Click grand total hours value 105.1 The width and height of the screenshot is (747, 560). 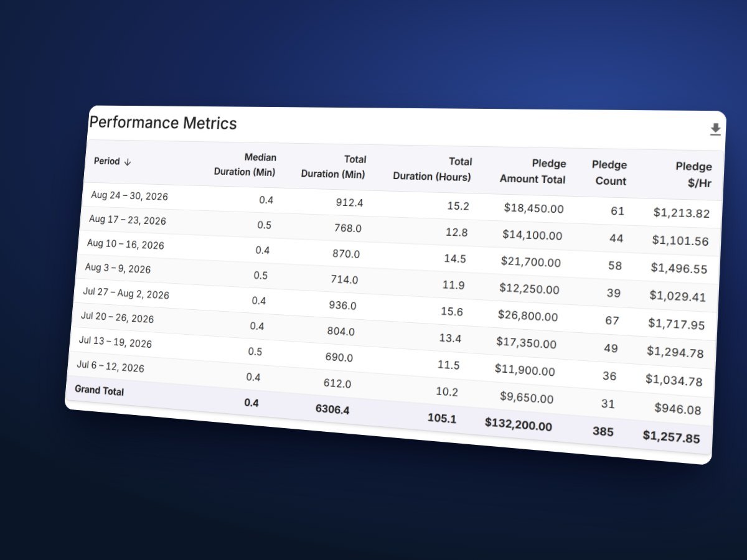(441, 418)
